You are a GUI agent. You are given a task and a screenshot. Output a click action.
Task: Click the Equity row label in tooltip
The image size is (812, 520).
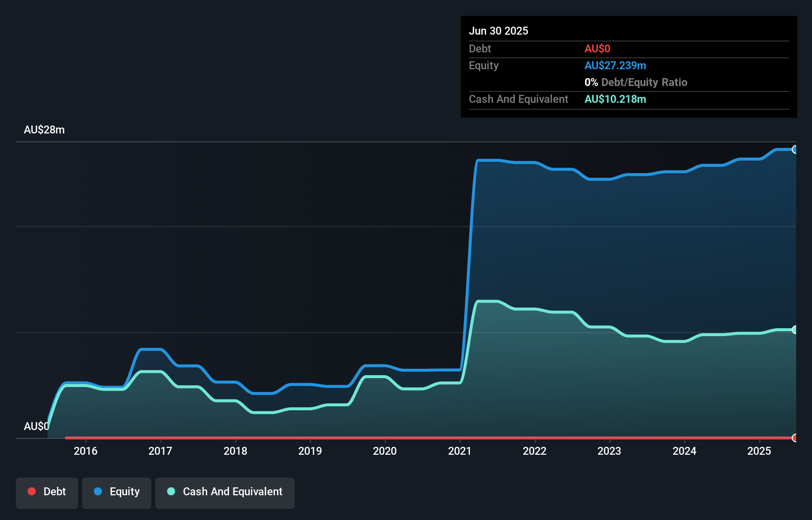[484, 65]
